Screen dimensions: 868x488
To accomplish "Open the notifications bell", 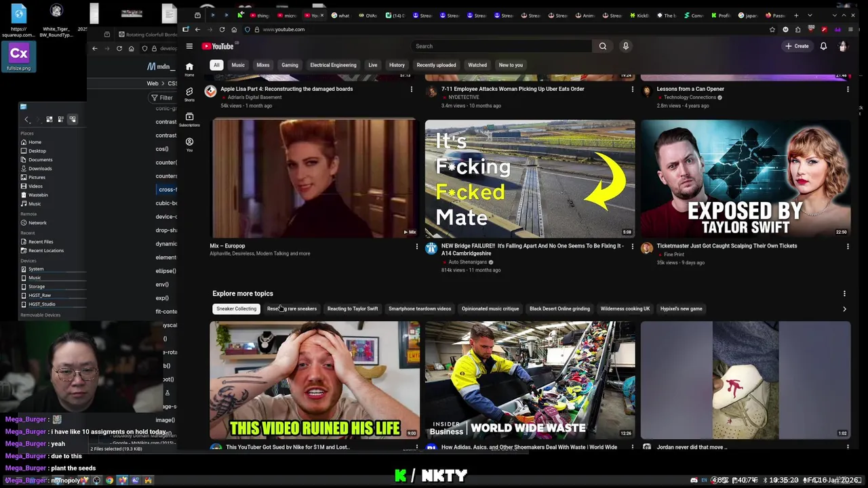I will (x=823, y=46).
